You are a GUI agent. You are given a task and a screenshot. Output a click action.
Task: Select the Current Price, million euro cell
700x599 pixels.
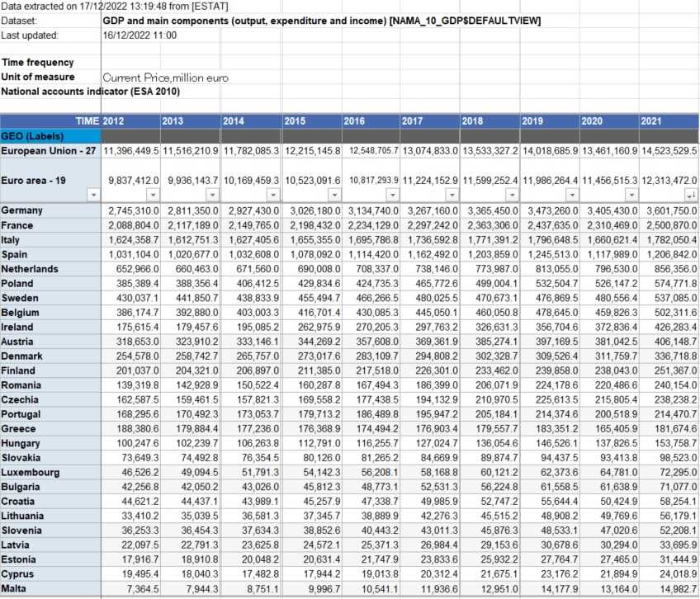click(165, 78)
